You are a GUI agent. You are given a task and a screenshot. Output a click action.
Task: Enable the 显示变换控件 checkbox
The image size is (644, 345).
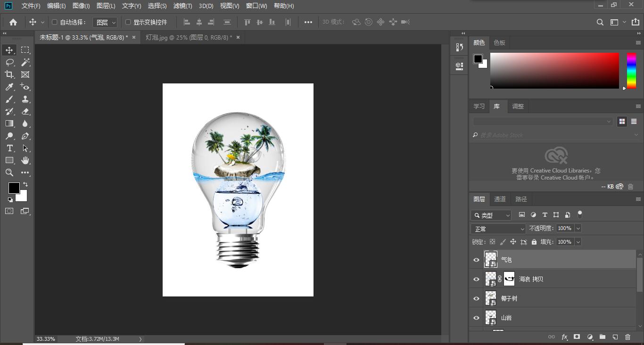click(x=128, y=22)
